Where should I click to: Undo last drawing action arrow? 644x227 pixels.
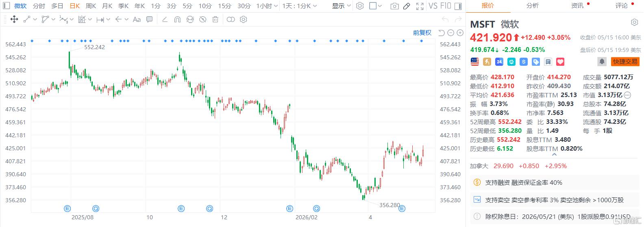[x=446, y=19]
